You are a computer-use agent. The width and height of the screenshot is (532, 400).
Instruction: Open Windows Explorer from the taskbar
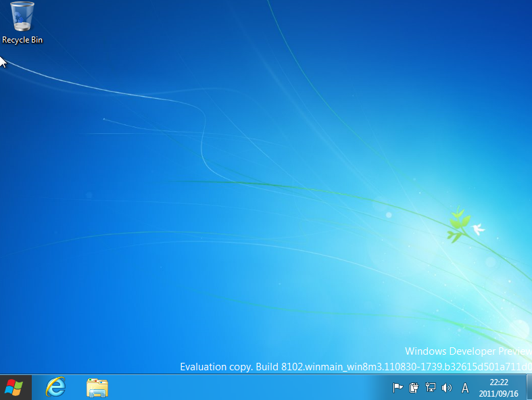pyautogui.click(x=97, y=388)
